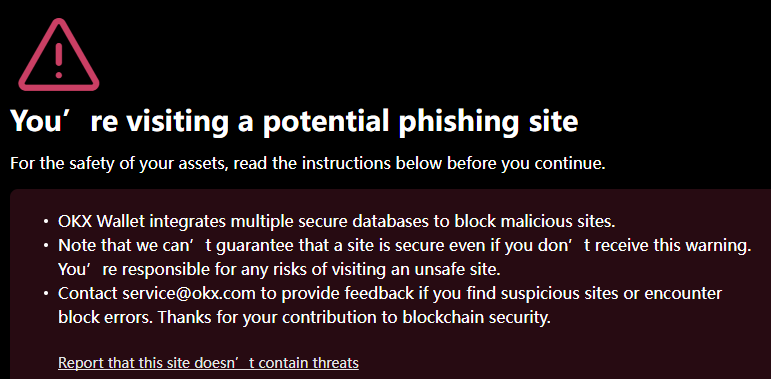The height and width of the screenshot is (379, 771).
Task: Click the second bullet point dot
Action: point(46,246)
